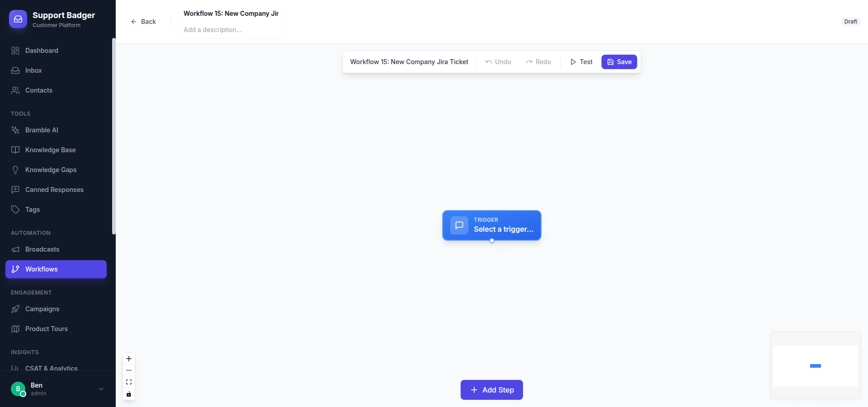The width and height of the screenshot is (868, 407).
Task: Select the Bramble AI tool icon
Action: pyautogui.click(x=15, y=130)
